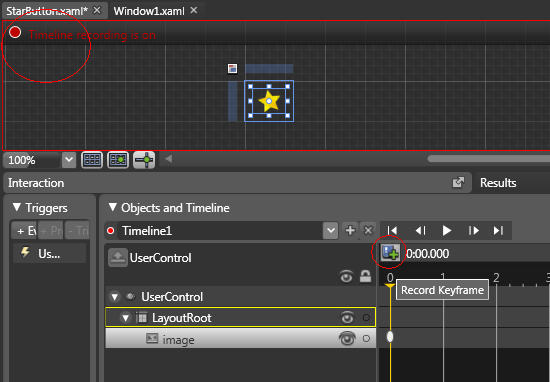This screenshot has height=382, width=550.
Task: Collapse the Objects and Timeline section
Action: 112,207
